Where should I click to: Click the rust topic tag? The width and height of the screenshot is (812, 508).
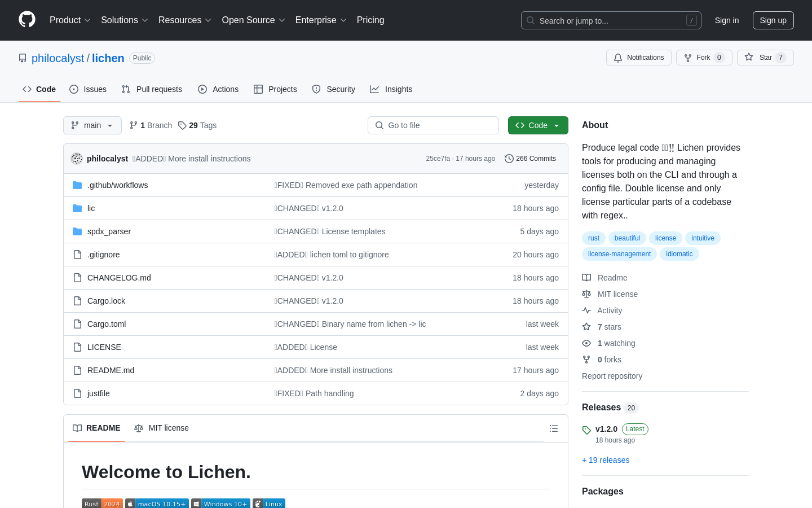point(594,238)
